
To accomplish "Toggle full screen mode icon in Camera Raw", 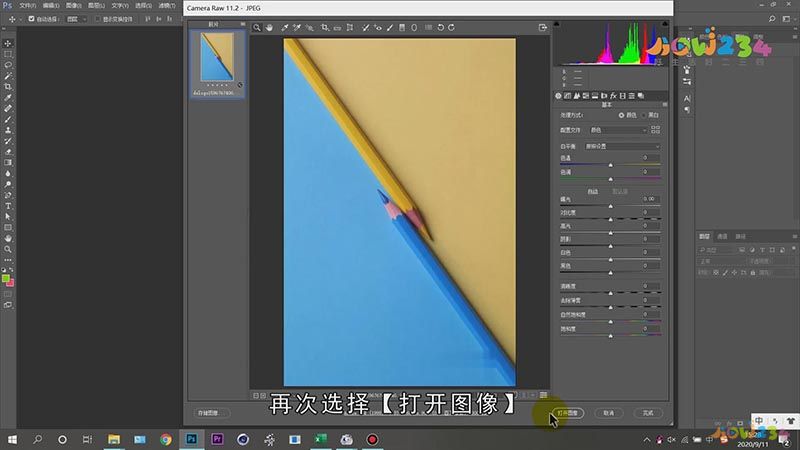I will [543, 28].
